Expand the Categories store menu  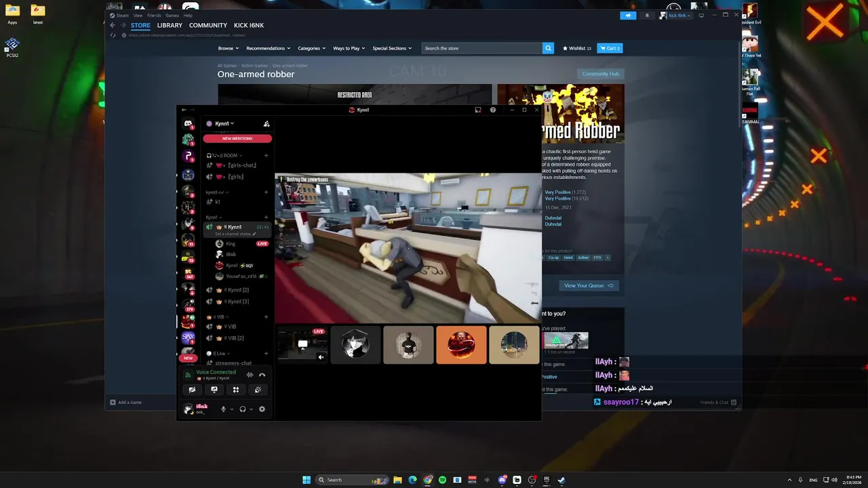click(x=312, y=48)
